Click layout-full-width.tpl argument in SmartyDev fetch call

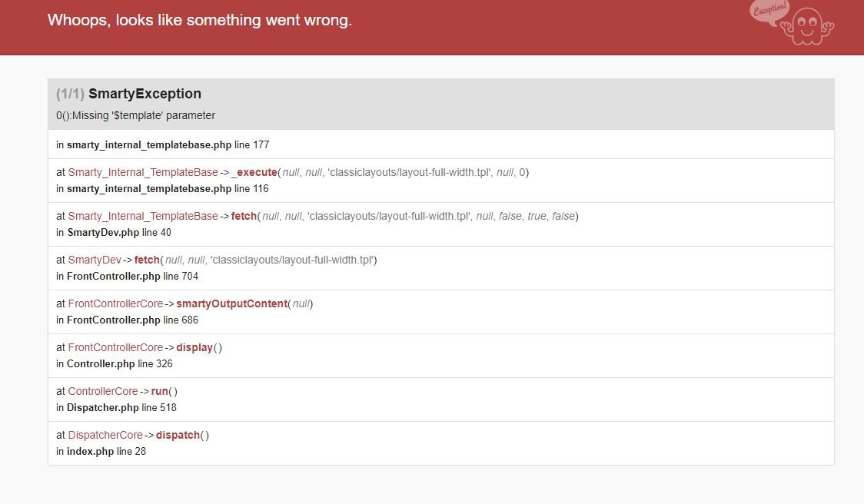292,260
